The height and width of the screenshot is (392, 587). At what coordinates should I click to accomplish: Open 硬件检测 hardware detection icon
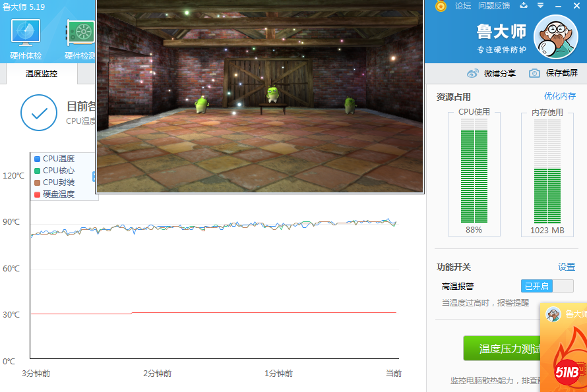click(x=80, y=40)
